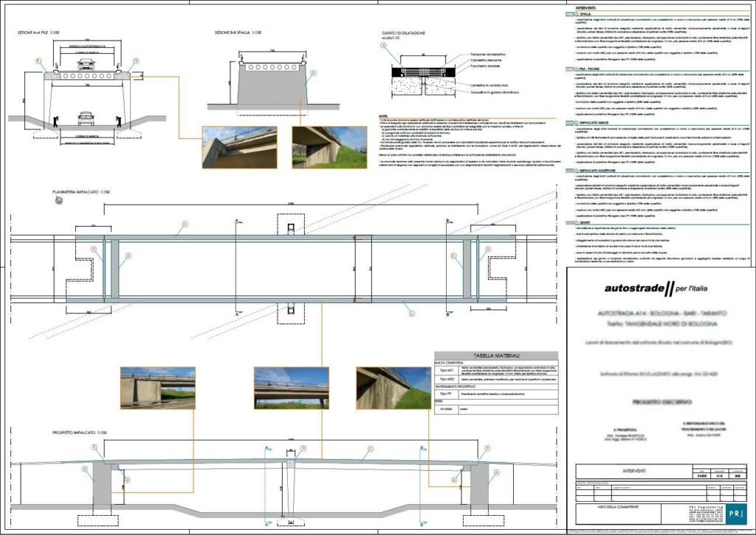Click the callout marker of Giunto di Dilatazione detail
The image size is (756, 535).
pos(383,46)
